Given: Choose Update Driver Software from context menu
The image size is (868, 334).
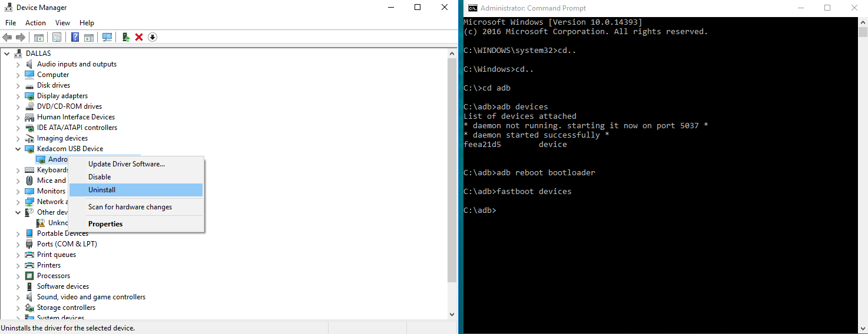Looking at the screenshot, I should coord(136,164).
